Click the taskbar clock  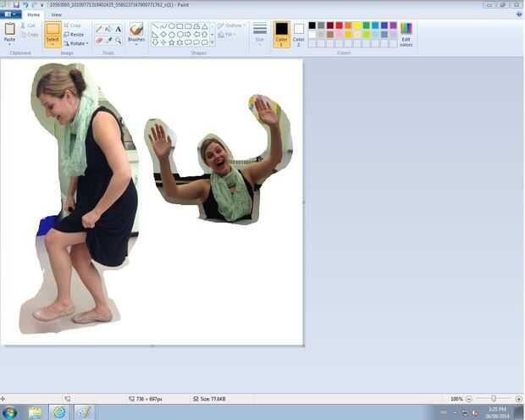click(x=497, y=412)
